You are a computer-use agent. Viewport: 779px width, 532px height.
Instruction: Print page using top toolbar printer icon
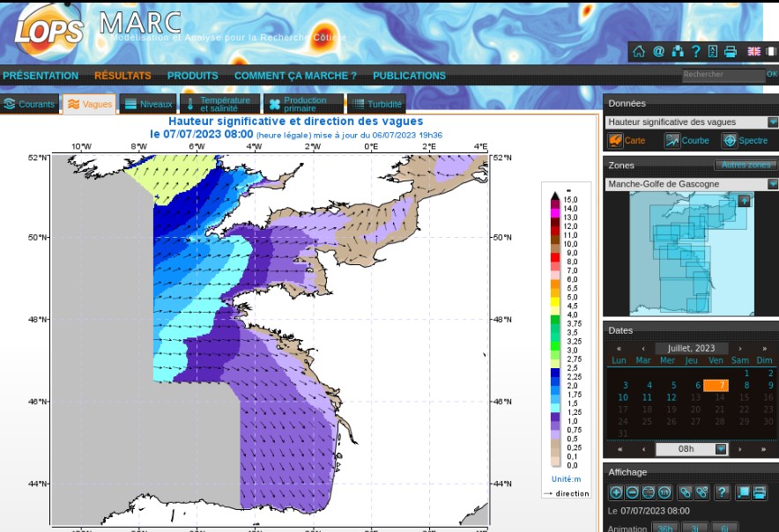click(731, 51)
